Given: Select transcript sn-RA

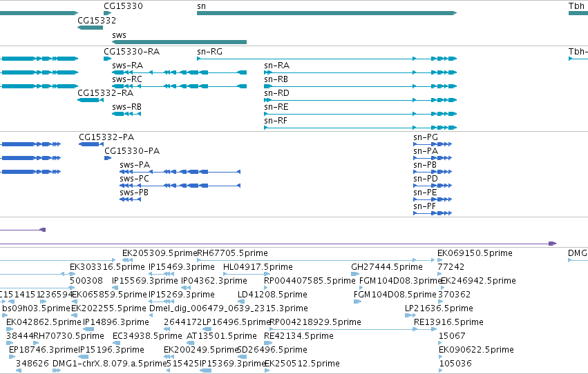Looking at the screenshot, I should (x=361, y=72).
